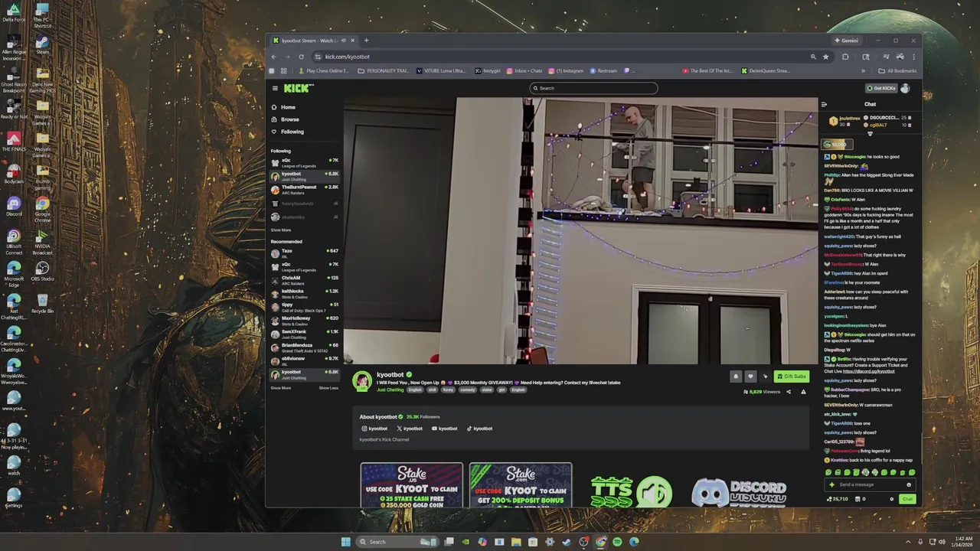Collapse the chat panel arrow icon
The image size is (980, 551).
click(x=824, y=104)
